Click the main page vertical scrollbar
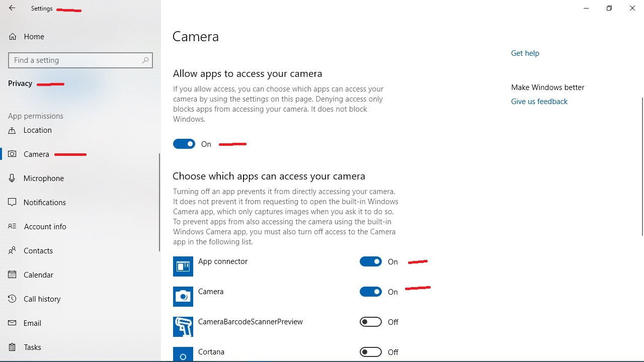 tap(642, 166)
